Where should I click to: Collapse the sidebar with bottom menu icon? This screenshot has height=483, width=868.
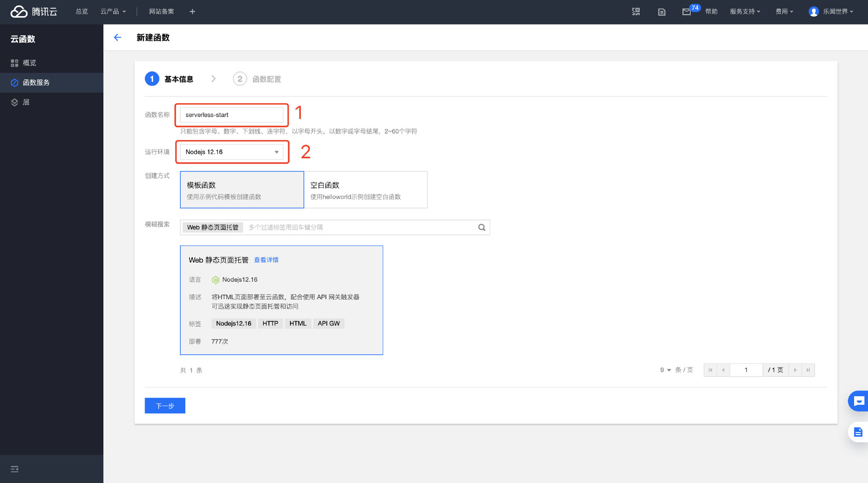15,469
